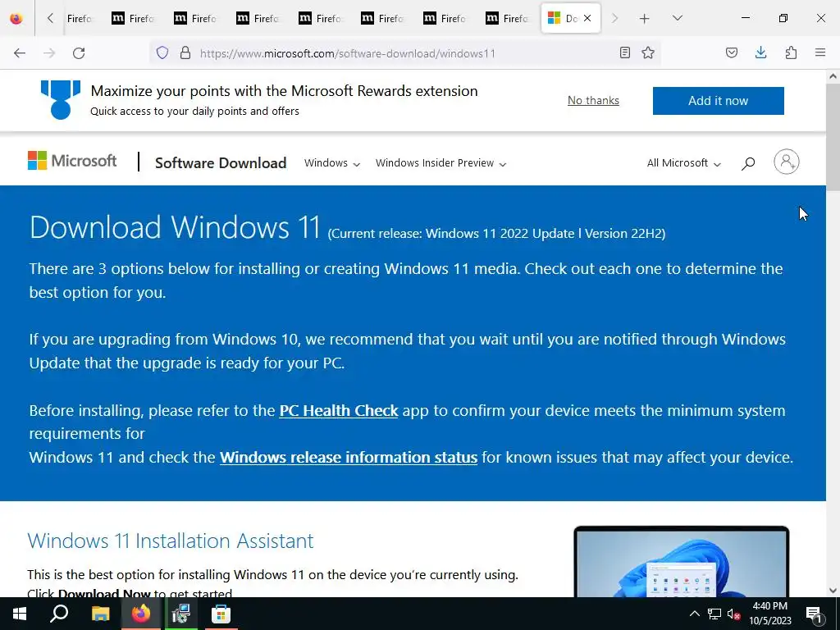Open the Pocket save icon
This screenshot has width=840, height=630.
pyautogui.click(x=732, y=52)
